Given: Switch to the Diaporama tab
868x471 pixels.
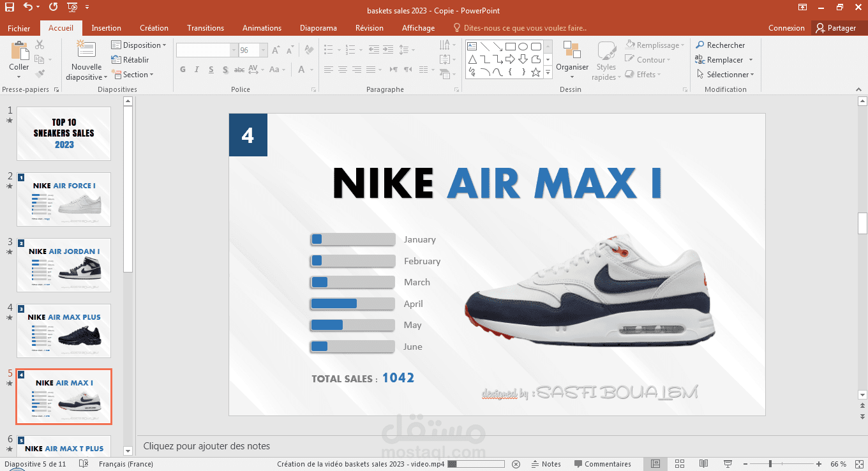Looking at the screenshot, I should tap(318, 28).
